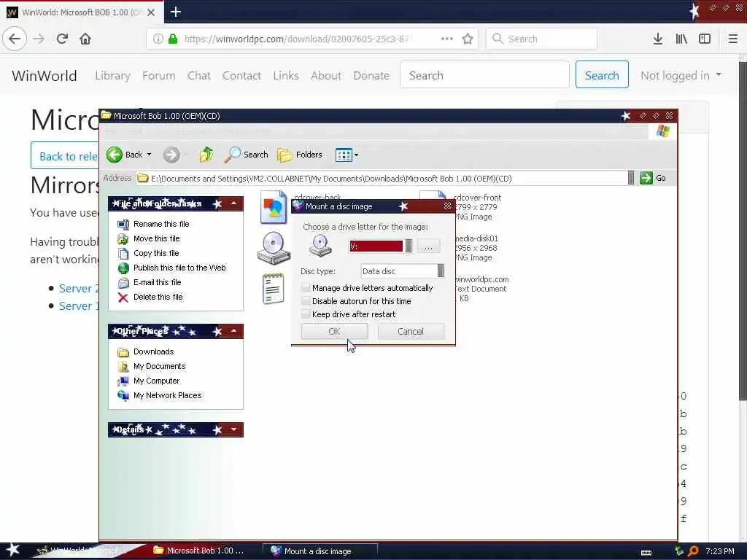
Task: Click Cancel in Mount a disc image dialog
Action: [411, 332]
